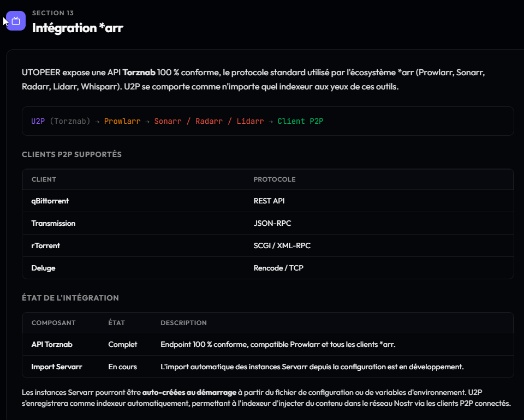Image resolution: width=524 pixels, height=420 pixels.
Task: Select the 'Rencode / TCP' table cell
Action: (x=278, y=268)
